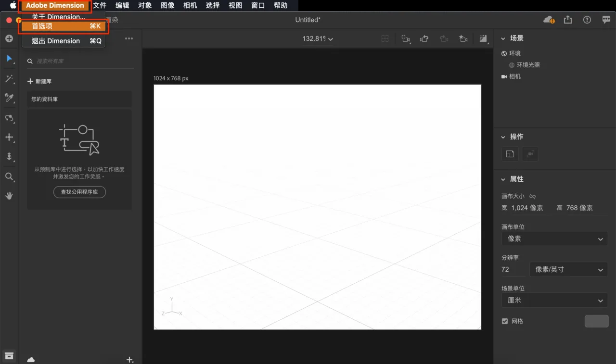Toggle the render preview icon
Image resolution: width=616 pixels, height=364 pixels.
coord(483,39)
